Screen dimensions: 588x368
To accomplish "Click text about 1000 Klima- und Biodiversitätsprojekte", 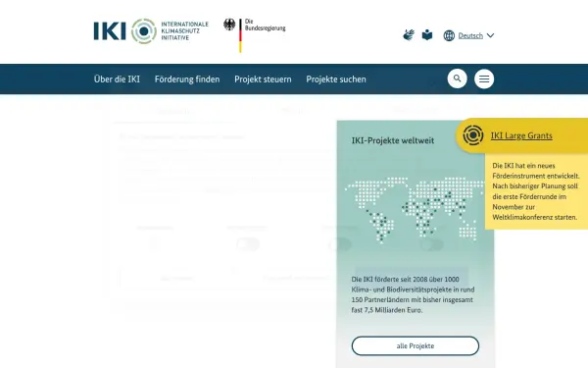I will pos(413,294).
